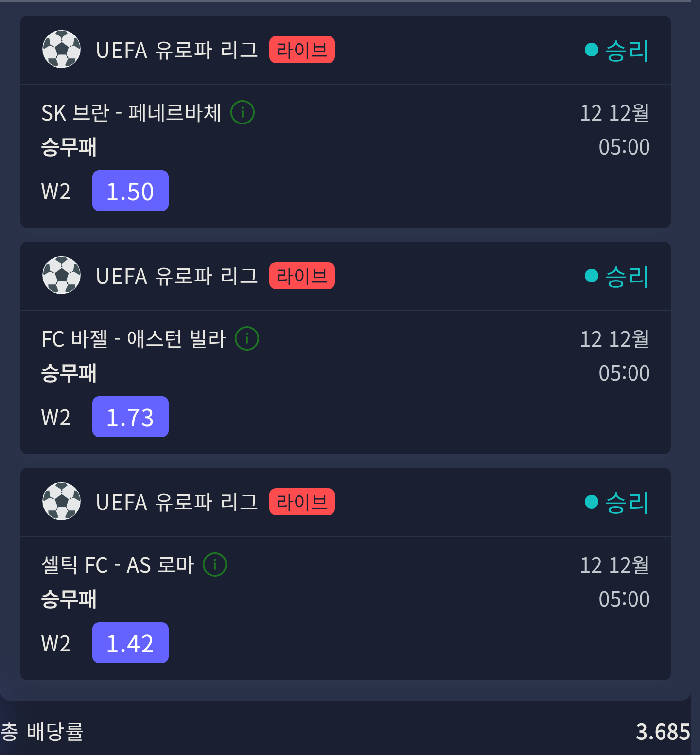The width and height of the screenshot is (700, 755).
Task: Click the total odds value 3.685
Action: 663,732
